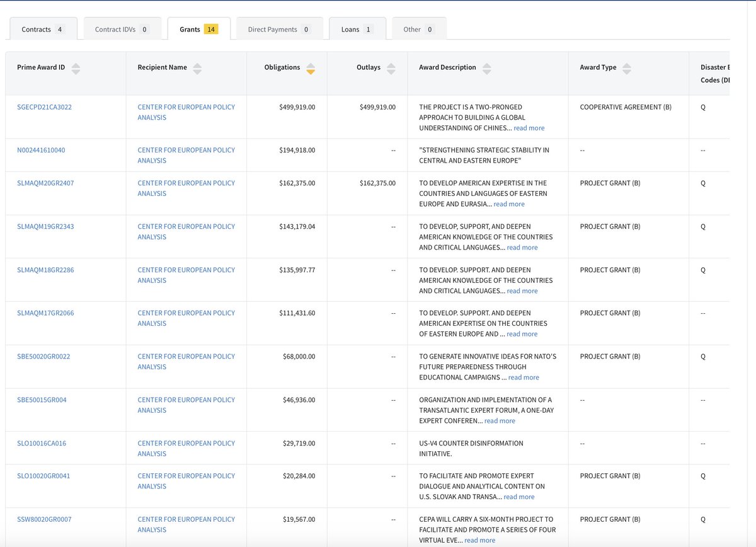Screen dimensions: 756x547
Task: Expand read more for Transatlantic Expert Forum
Action: click(499, 421)
